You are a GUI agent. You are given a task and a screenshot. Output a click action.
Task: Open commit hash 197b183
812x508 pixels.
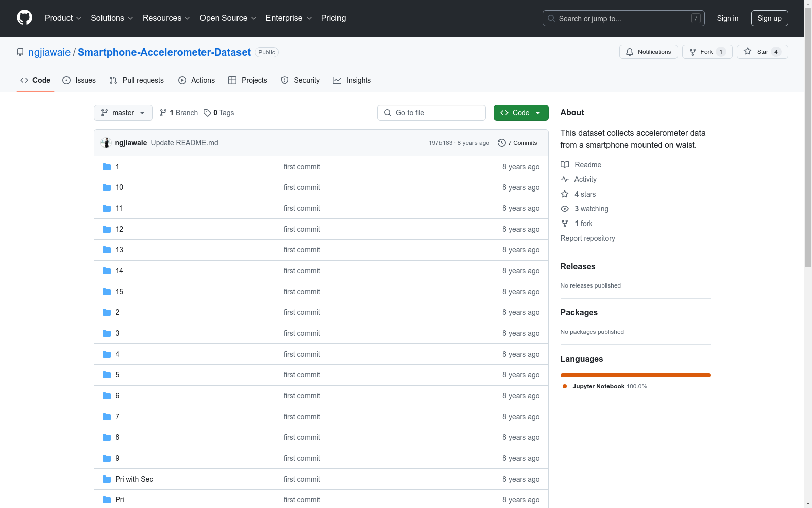[x=441, y=143]
